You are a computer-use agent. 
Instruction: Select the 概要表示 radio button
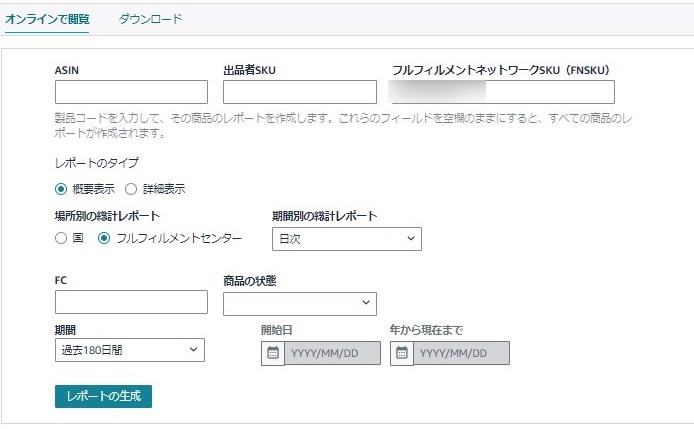61,189
